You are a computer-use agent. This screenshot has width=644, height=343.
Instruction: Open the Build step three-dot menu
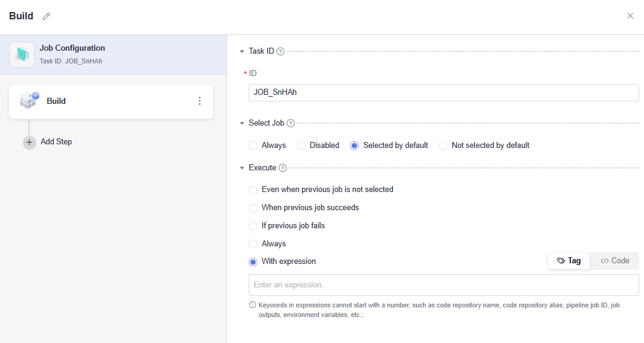[x=200, y=101]
